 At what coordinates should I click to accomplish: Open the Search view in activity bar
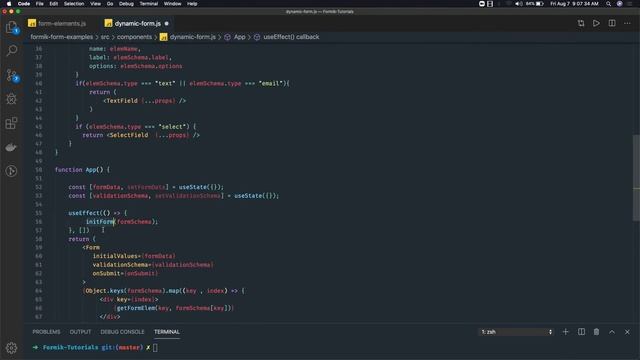coord(11,51)
